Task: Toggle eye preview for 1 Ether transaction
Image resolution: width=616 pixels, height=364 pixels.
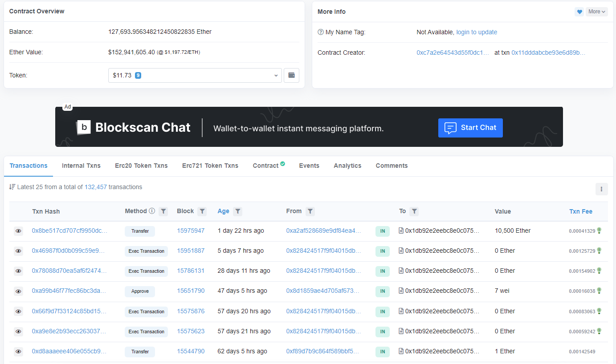Action: coord(18,352)
